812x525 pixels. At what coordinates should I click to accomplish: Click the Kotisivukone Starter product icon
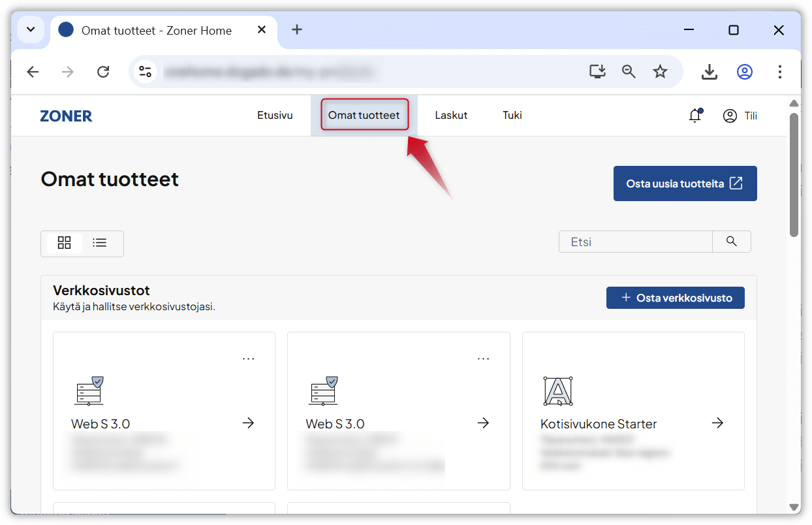pyautogui.click(x=557, y=390)
